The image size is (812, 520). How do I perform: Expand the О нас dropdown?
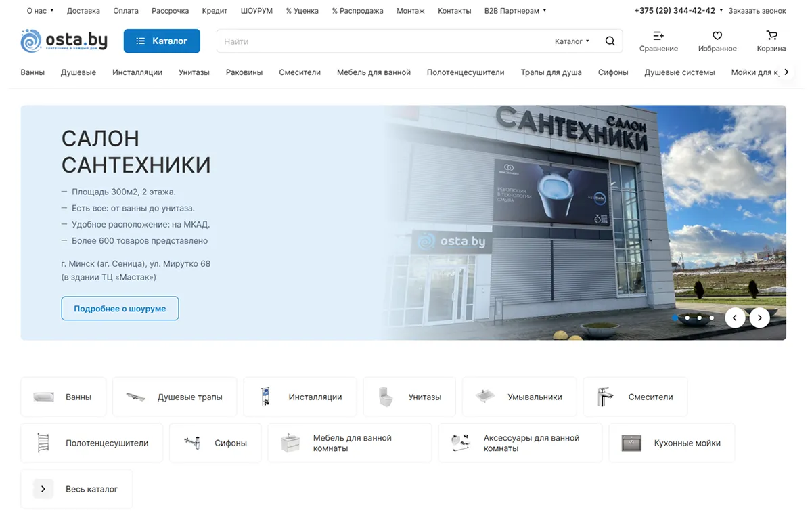click(40, 11)
